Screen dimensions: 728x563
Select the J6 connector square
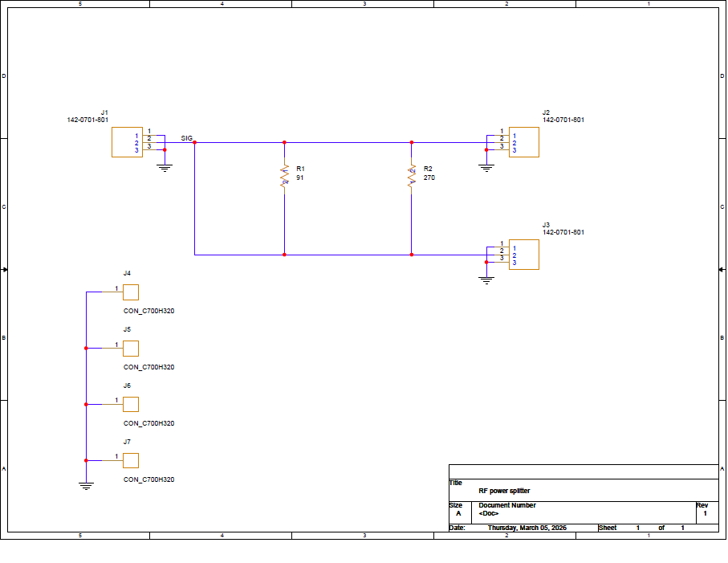pos(131,404)
